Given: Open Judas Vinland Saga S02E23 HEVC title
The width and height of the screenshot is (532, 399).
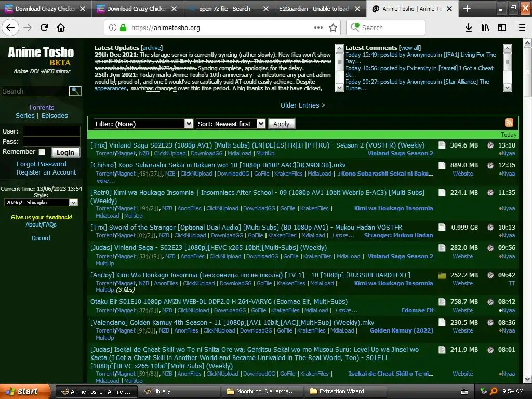Looking at the screenshot, I should [x=209, y=248].
